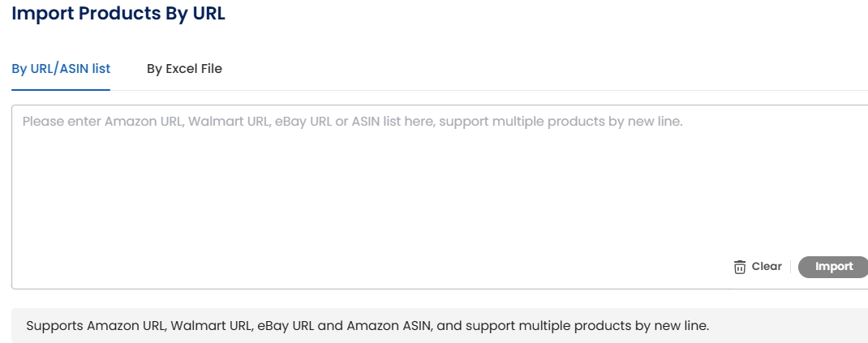
Task: Click the divider line between Clear and Import
Action: pos(790,267)
